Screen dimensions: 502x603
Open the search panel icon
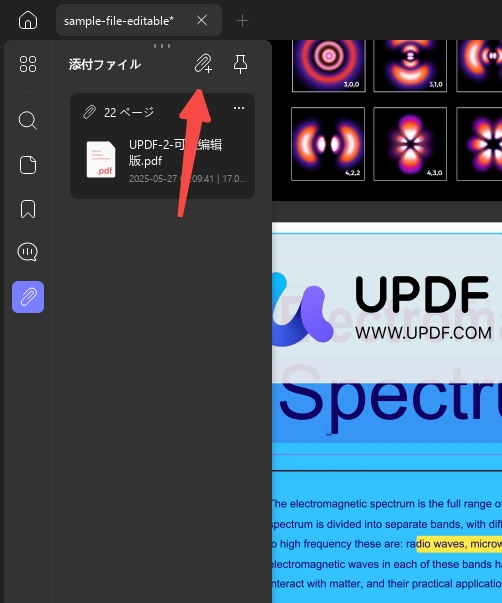28,121
